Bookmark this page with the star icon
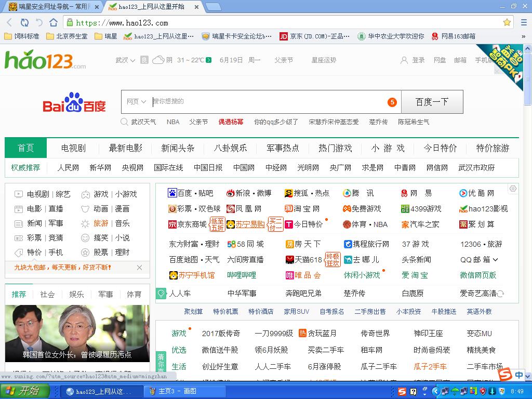 pos(507,22)
